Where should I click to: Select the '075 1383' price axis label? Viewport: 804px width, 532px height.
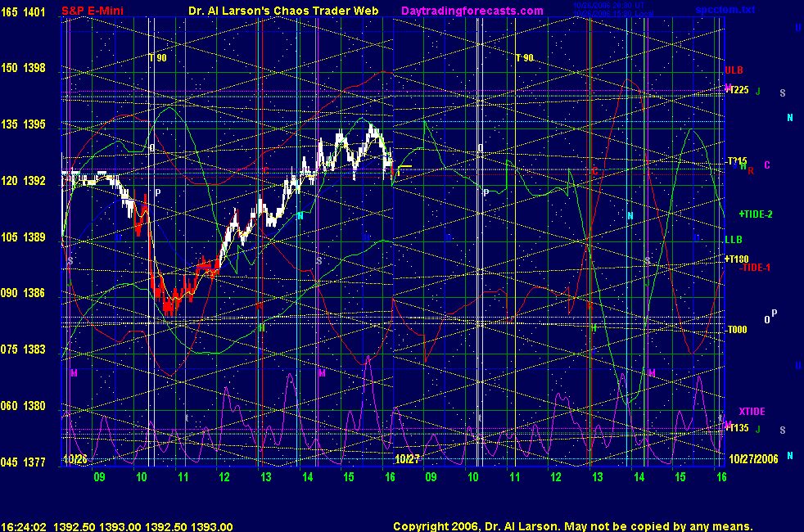[23, 349]
